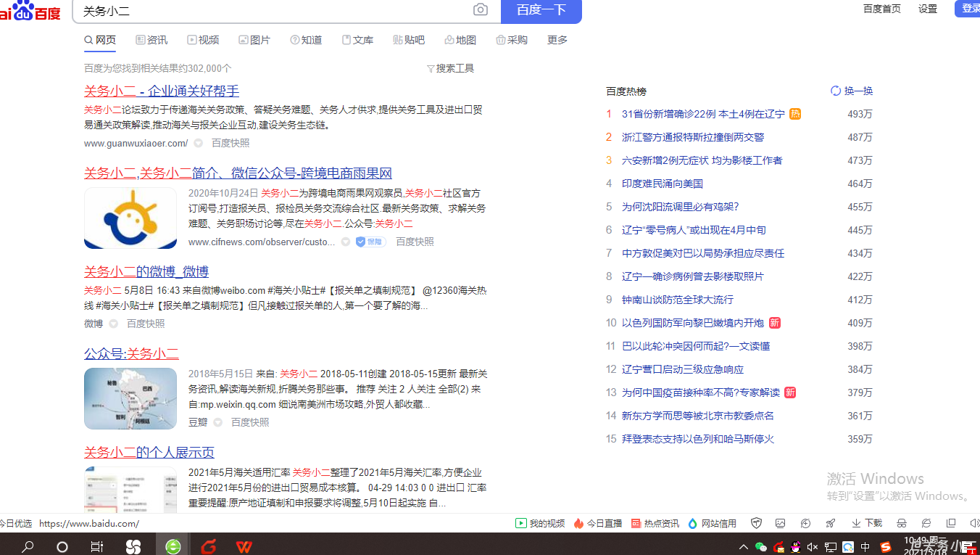
Task: Click the Baidu logo
Action: [30, 10]
